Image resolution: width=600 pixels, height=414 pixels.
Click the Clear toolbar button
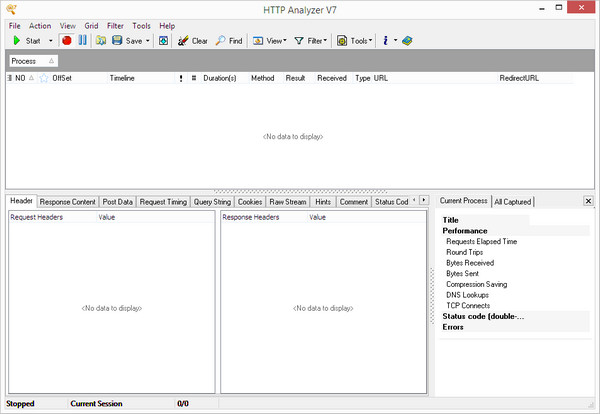[x=193, y=41]
